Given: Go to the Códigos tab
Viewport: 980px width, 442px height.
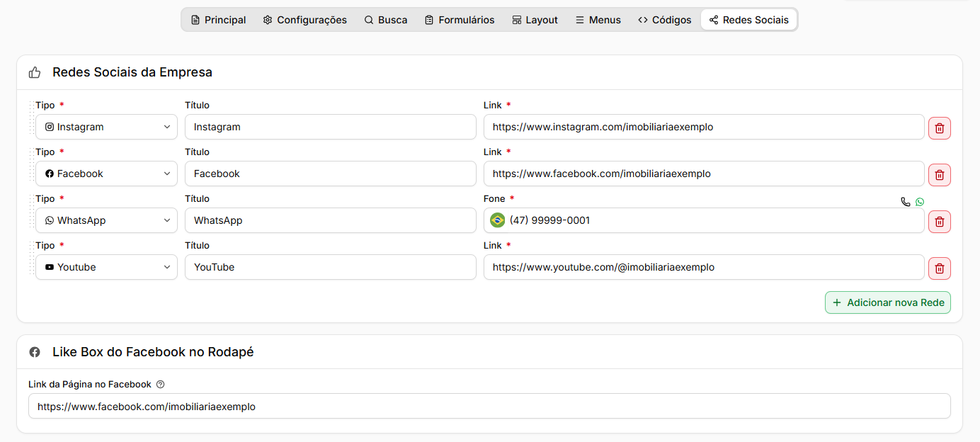Looking at the screenshot, I should (x=664, y=20).
